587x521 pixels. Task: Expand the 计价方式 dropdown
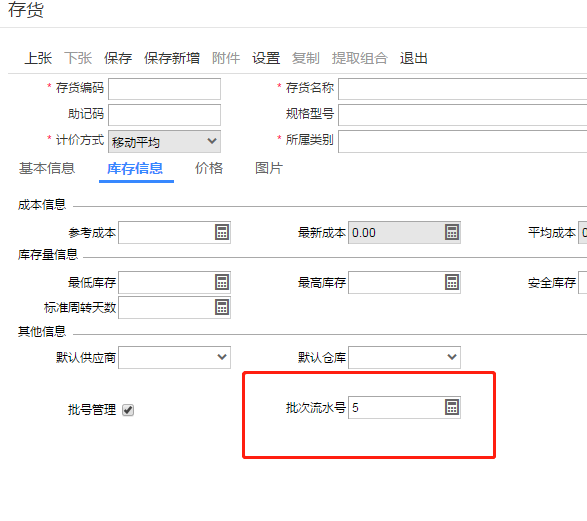pyautogui.click(x=164, y=141)
